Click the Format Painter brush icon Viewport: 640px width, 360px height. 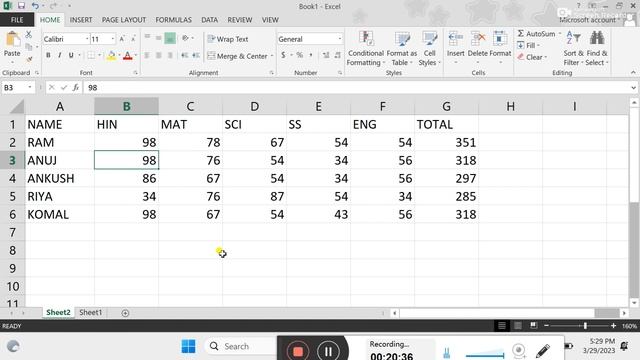[29, 60]
